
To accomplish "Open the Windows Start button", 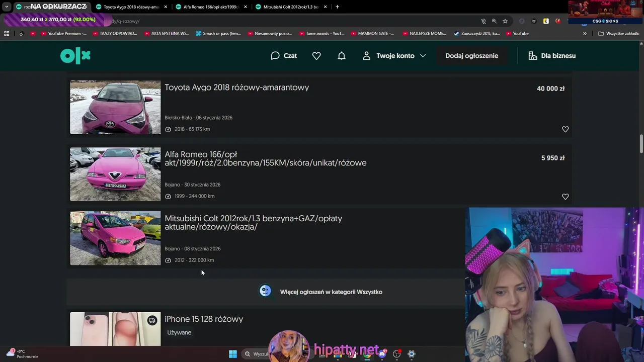I will pyautogui.click(x=233, y=354).
